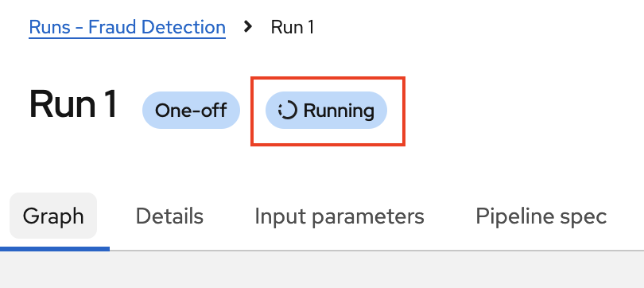
Task: Click the gray graph canvas area
Action: (322, 270)
